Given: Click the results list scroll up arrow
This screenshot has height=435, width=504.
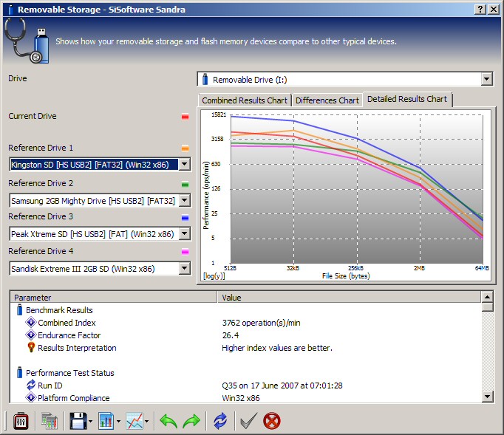Looking at the screenshot, I should (487, 297).
